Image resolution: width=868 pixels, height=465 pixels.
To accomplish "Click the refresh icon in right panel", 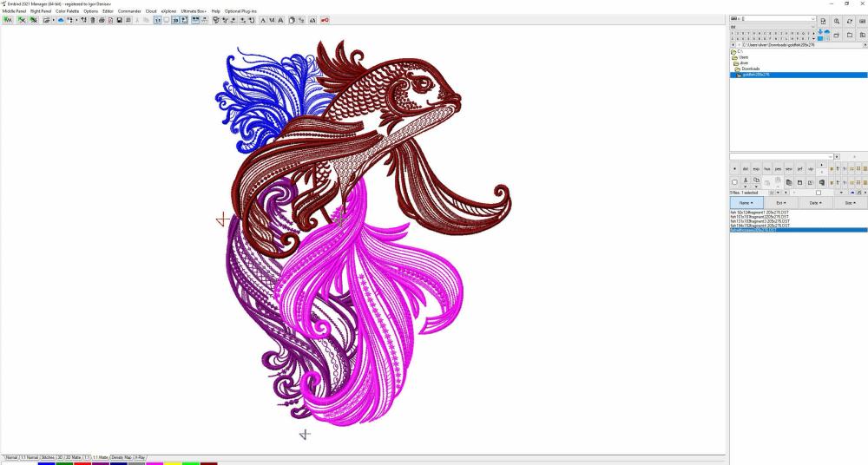I will (x=849, y=21).
